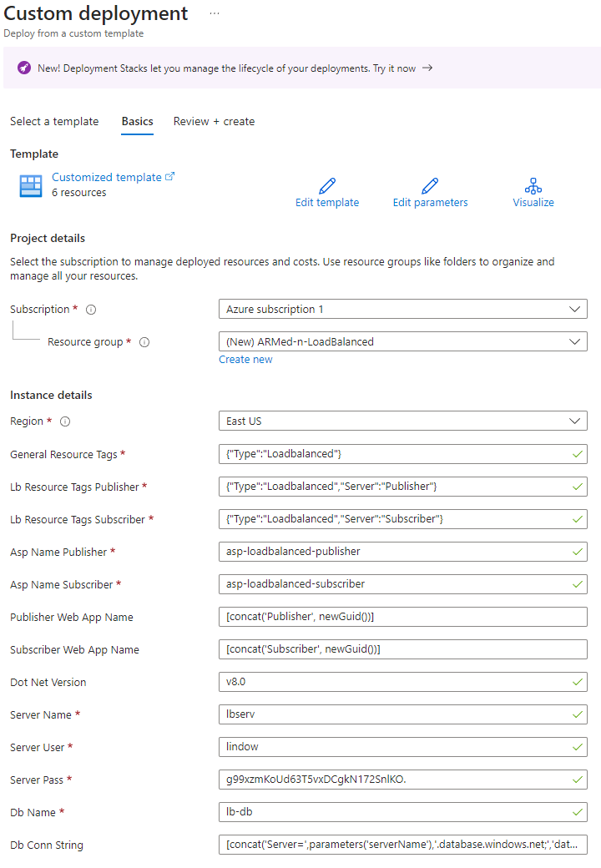
Task: Click the Deploy from a custom template subtitle
Action: (x=73, y=33)
